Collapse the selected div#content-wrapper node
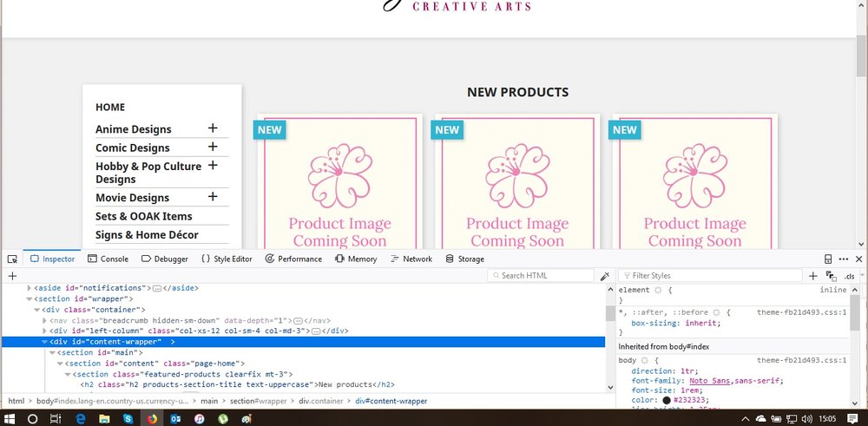This screenshot has height=426, width=868. (44, 342)
